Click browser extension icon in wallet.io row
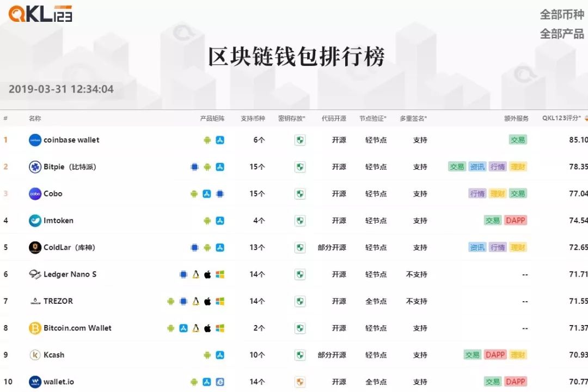This screenshot has height=392, width=588. (x=220, y=382)
